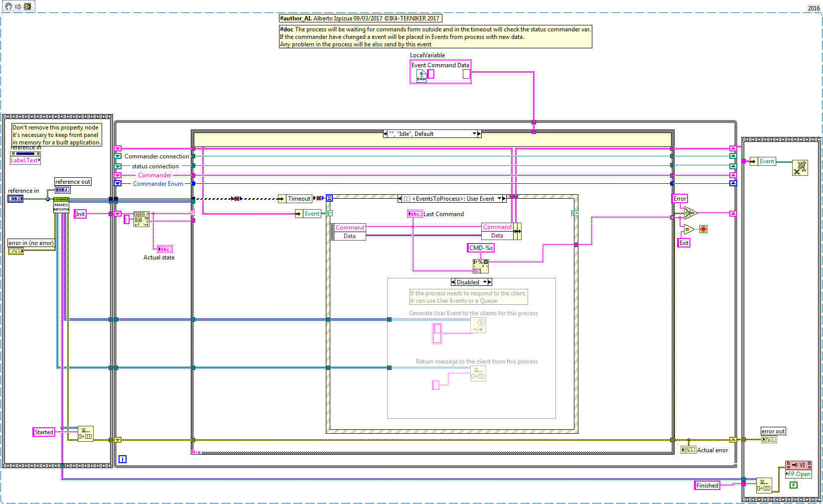Click the loop stop condition terminal
Viewport: 823px width, 504px height.
click(x=703, y=229)
